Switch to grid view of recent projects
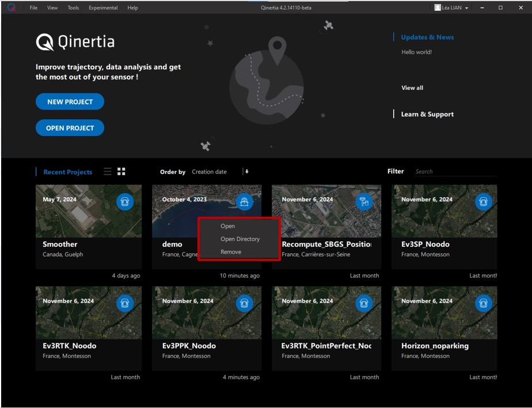This screenshot has width=532, height=408. [121, 172]
